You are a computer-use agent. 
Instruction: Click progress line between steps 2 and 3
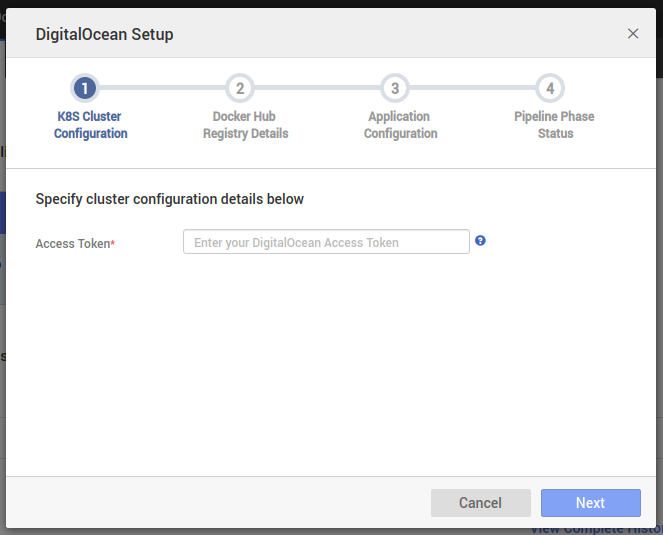[317, 88]
